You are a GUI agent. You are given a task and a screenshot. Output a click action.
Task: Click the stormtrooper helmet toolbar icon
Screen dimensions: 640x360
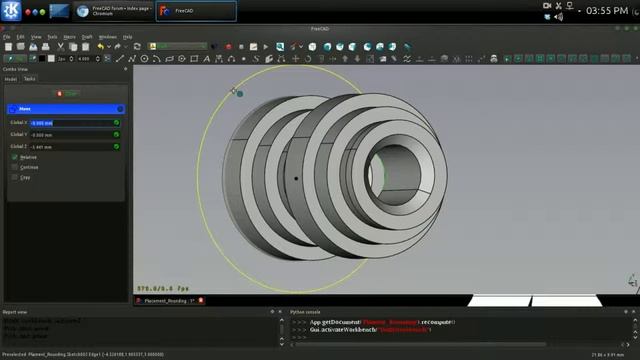coord(494,59)
